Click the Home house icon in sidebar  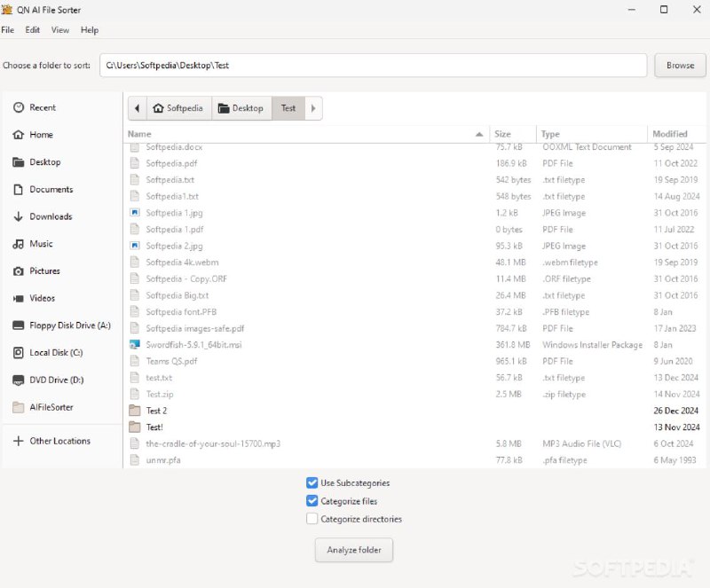18,135
